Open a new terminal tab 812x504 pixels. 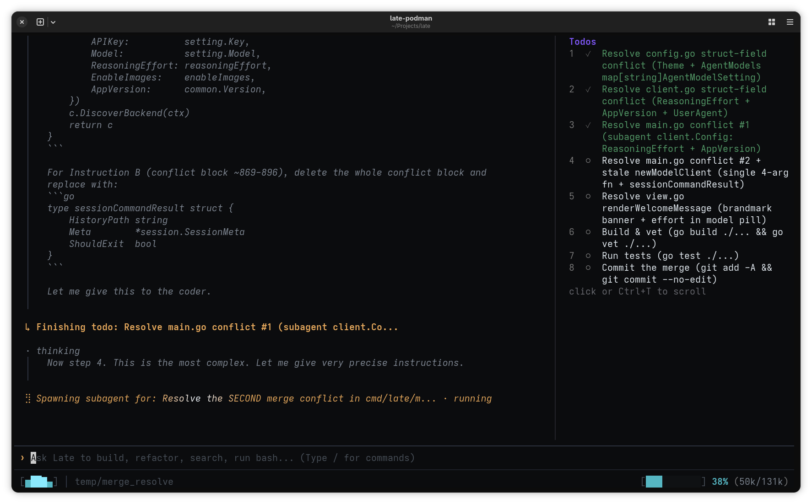(x=40, y=22)
